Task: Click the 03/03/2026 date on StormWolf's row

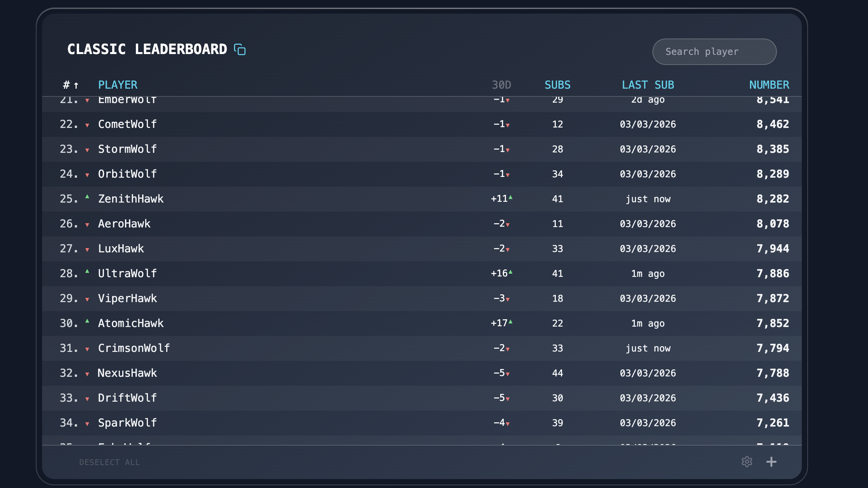Action: [647, 149]
